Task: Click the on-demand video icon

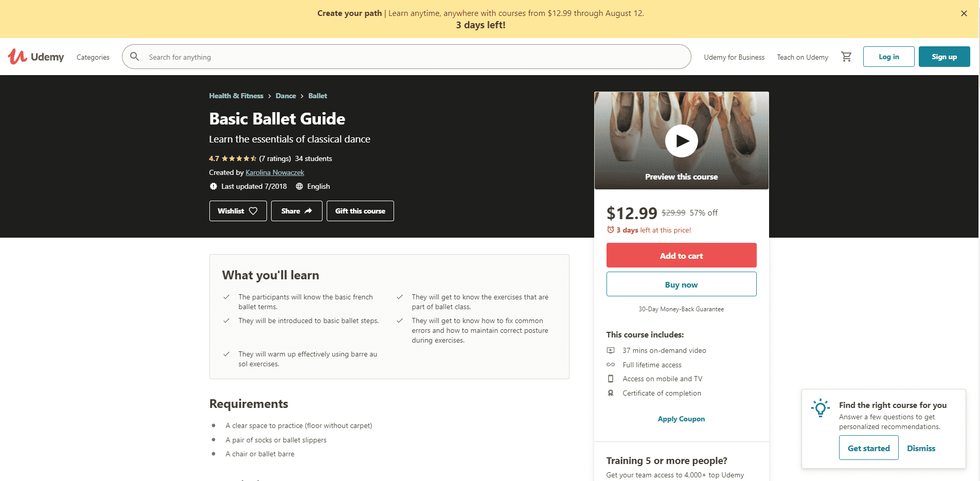Action: click(x=611, y=350)
